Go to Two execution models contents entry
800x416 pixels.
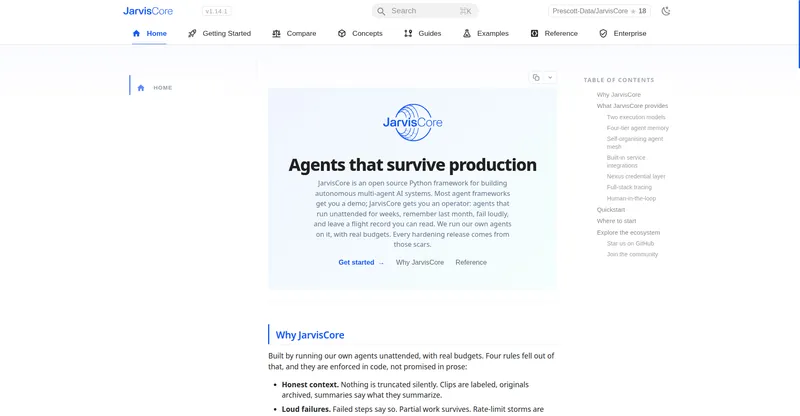[636, 117]
